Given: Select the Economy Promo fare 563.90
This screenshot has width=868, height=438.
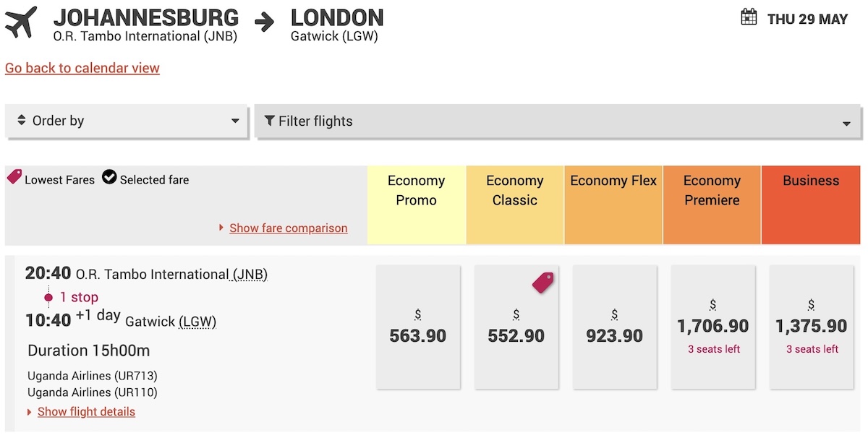Looking at the screenshot, I should pyautogui.click(x=418, y=327).
